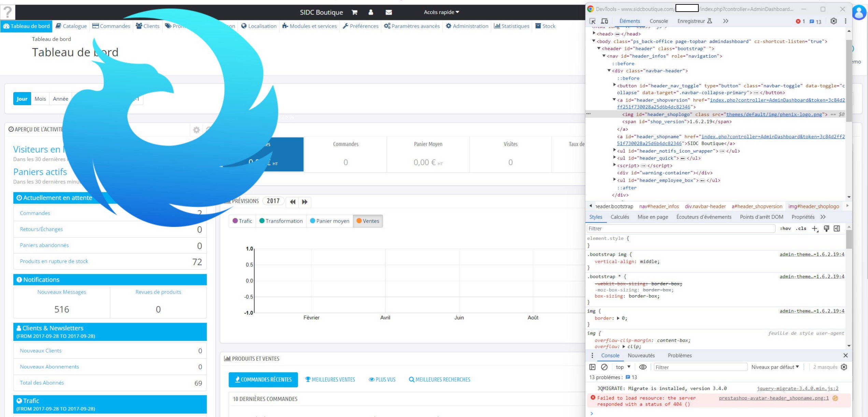
Task: Click the previous year rewind arrows
Action: (293, 202)
